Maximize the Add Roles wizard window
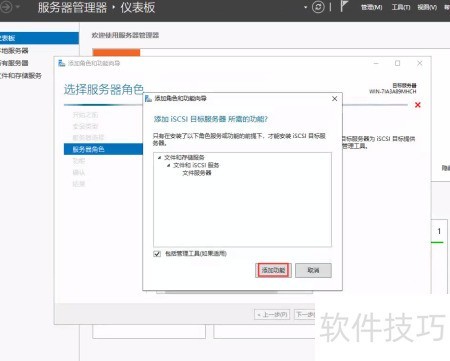 398,63
